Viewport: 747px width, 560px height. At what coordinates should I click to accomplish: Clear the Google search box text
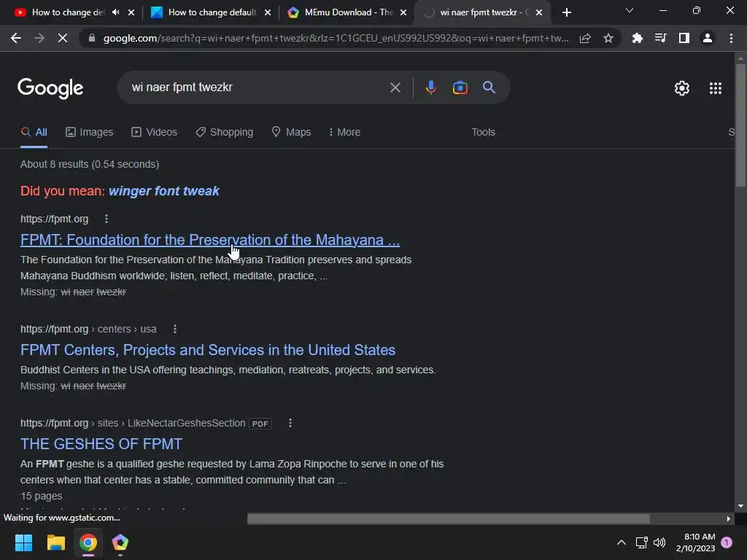click(395, 87)
